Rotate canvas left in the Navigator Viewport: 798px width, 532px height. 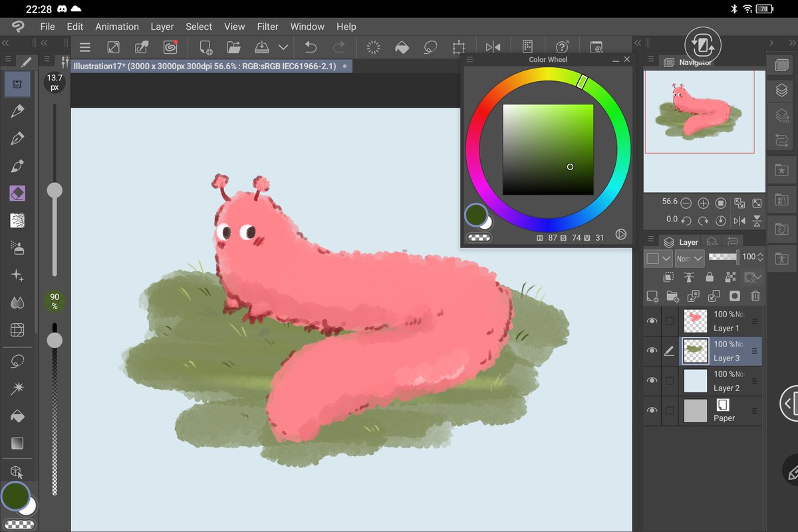(686, 220)
